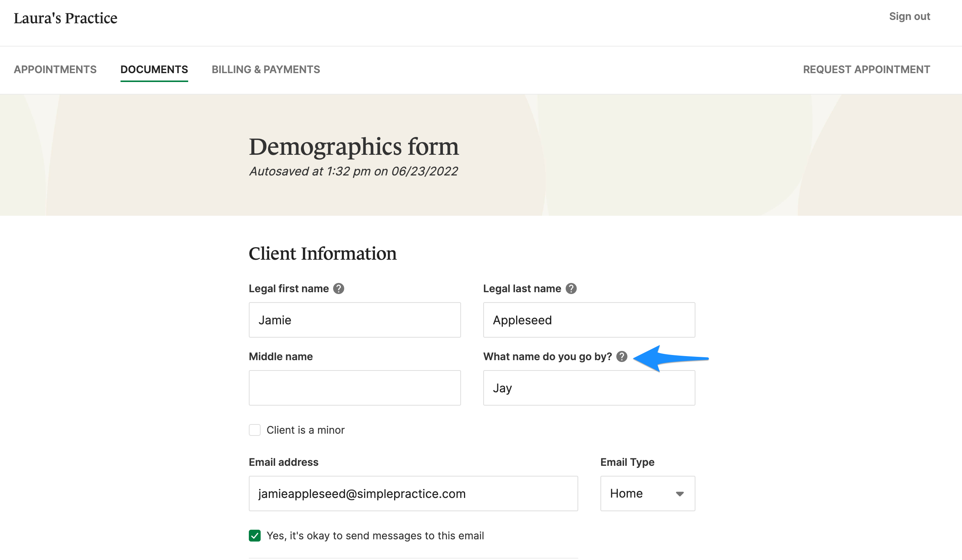The image size is (962, 560).
Task: Click the preferred name field containing Jay
Action: 589,388
